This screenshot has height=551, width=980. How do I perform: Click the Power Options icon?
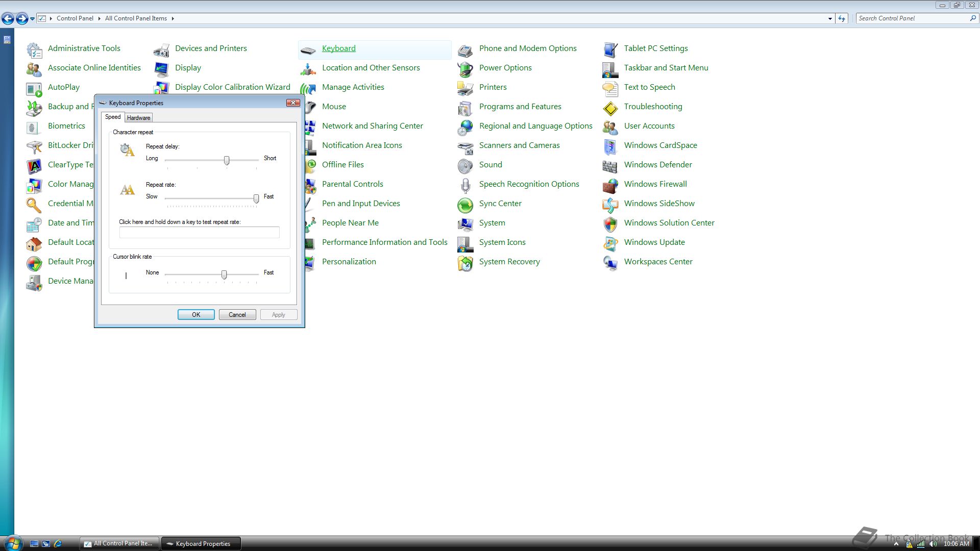pyautogui.click(x=465, y=69)
